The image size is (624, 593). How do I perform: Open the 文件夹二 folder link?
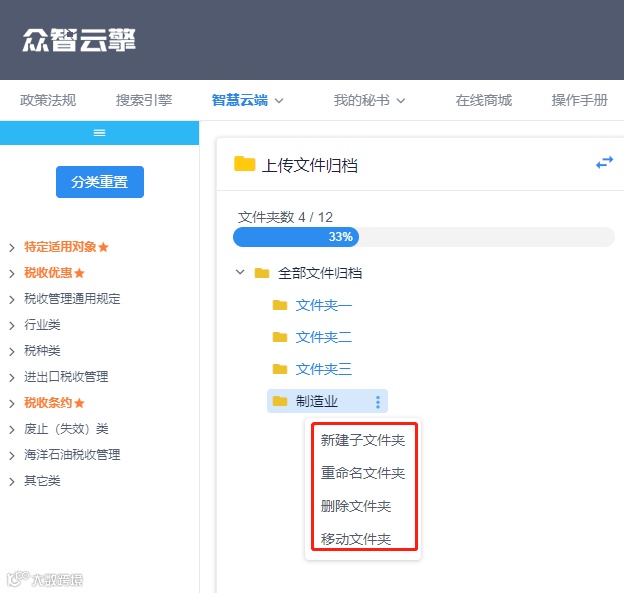(x=324, y=337)
